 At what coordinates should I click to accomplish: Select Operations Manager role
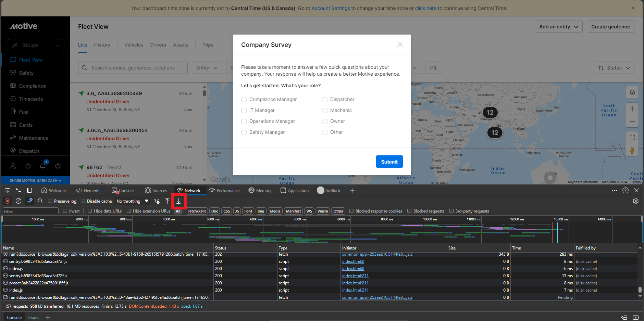point(244,121)
